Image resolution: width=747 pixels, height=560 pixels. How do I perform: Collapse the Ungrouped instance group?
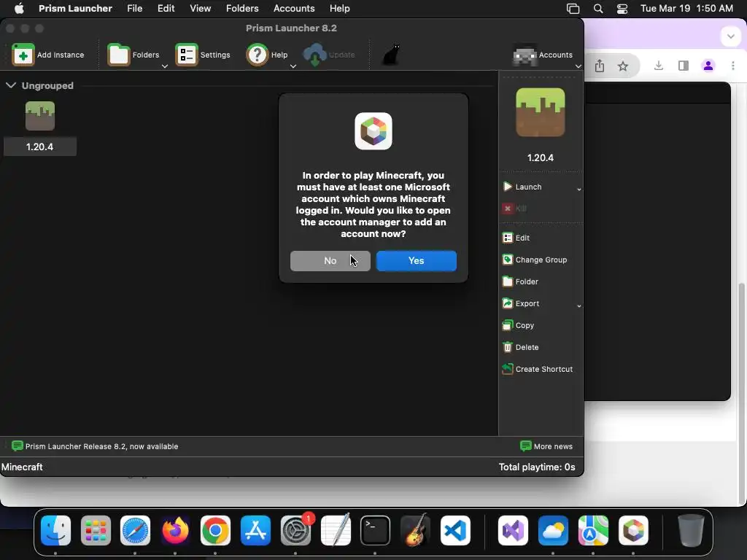[x=11, y=85]
